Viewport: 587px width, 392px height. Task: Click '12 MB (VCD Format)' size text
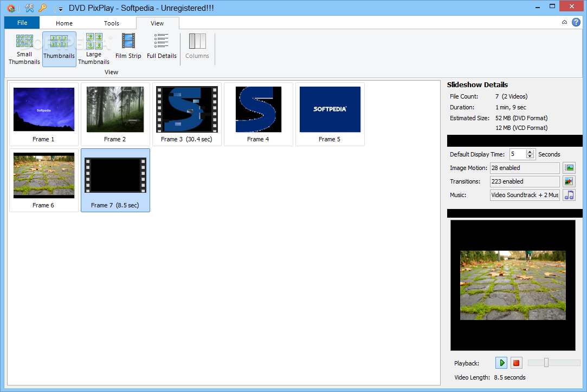pyautogui.click(x=521, y=128)
